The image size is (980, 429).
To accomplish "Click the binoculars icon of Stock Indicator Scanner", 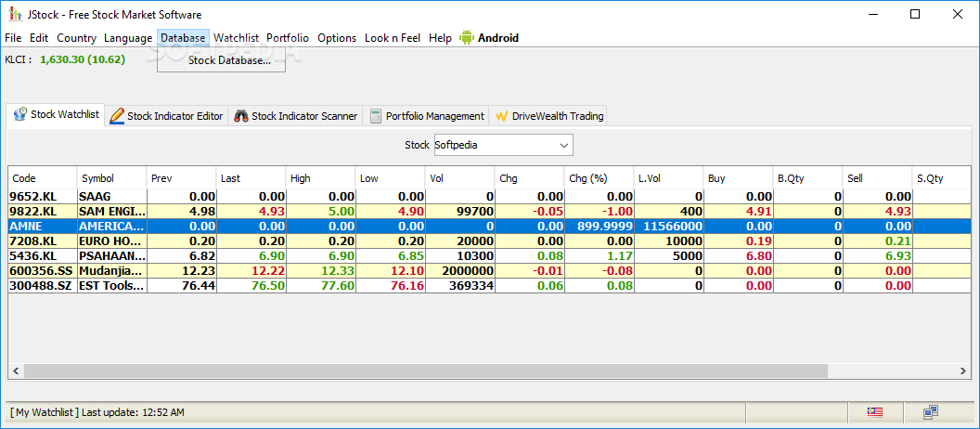I will (x=241, y=116).
